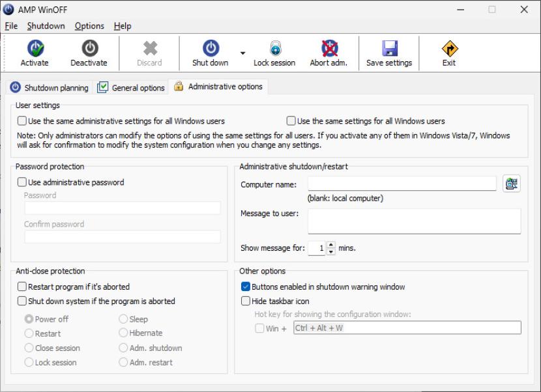
Task: Save settings using the floppy disk icon
Action: point(389,49)
